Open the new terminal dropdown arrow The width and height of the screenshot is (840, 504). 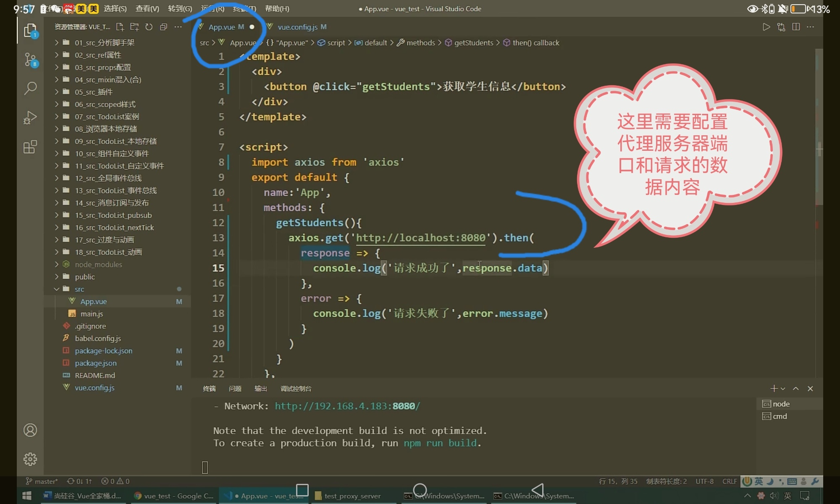point(783,388)
